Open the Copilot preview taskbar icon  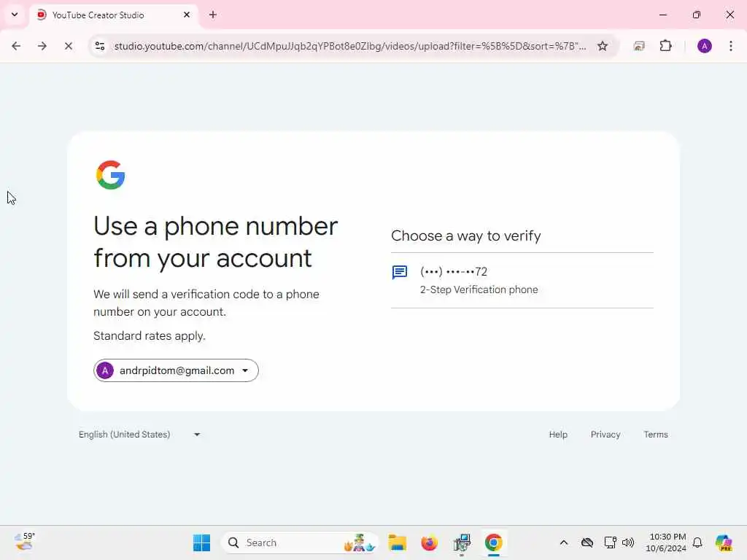tap(723, 542)
